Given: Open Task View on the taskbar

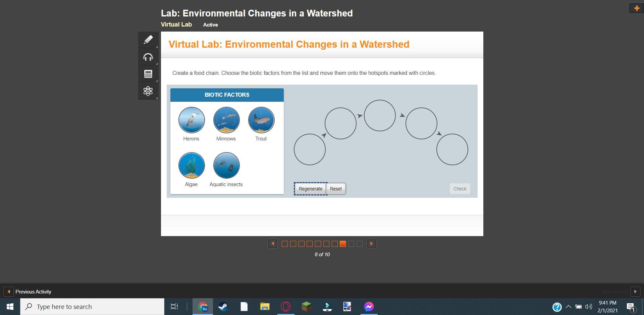Looking at the screenshot, I should [174, 307].
